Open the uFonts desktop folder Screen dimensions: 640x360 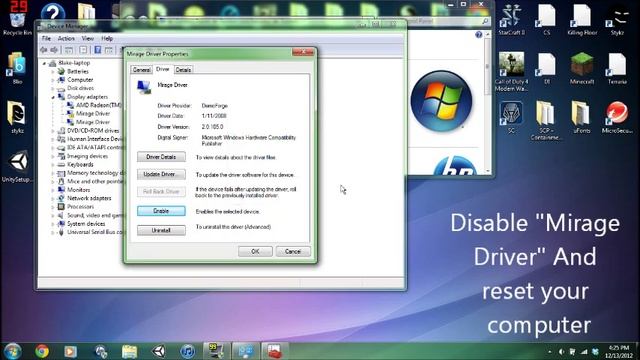(x=581, y=117)
